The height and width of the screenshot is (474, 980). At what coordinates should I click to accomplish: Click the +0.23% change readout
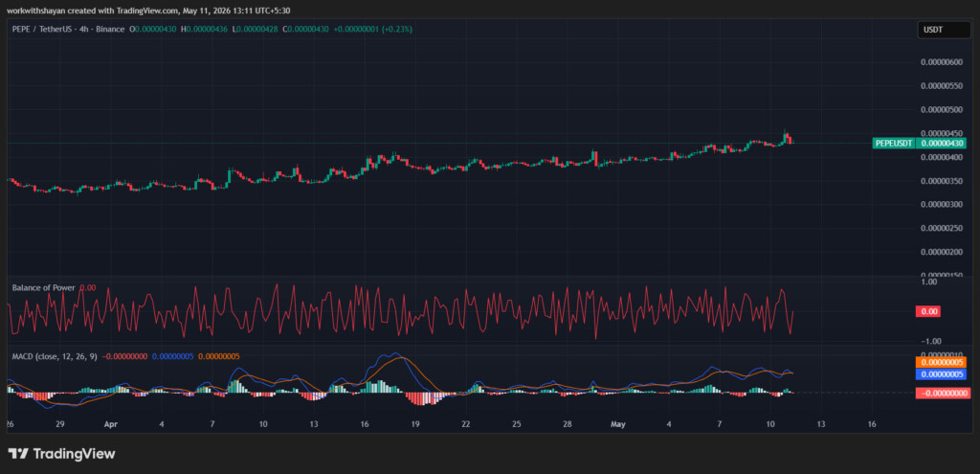click(399, 29)
